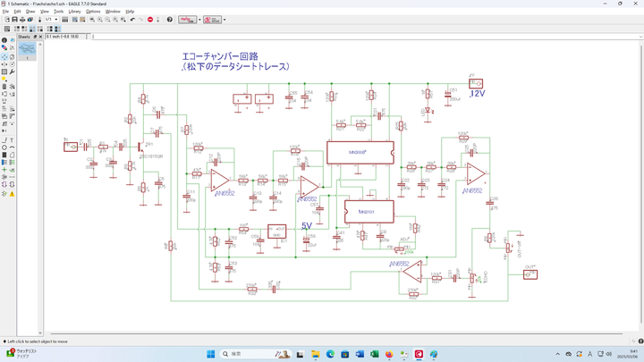Open the Draw menu
Screen dimensions: 644x362
tap(30, 11)
